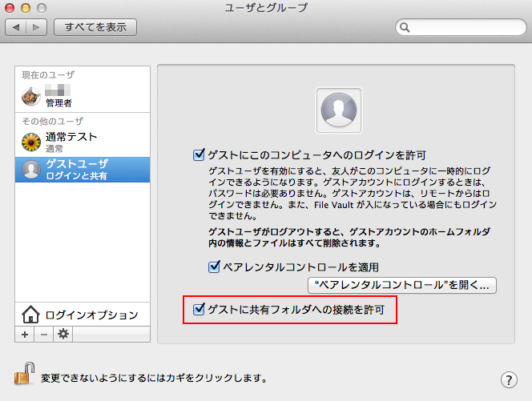Viewport: 532px width, 401px height.
Task: Click the すべてを表示 button
Action: tap(95, 27)
